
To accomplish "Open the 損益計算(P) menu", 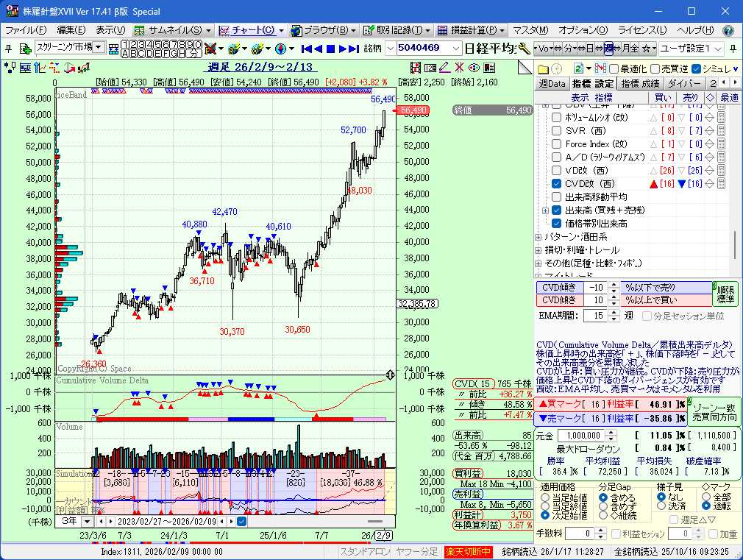I will (470, 30).
